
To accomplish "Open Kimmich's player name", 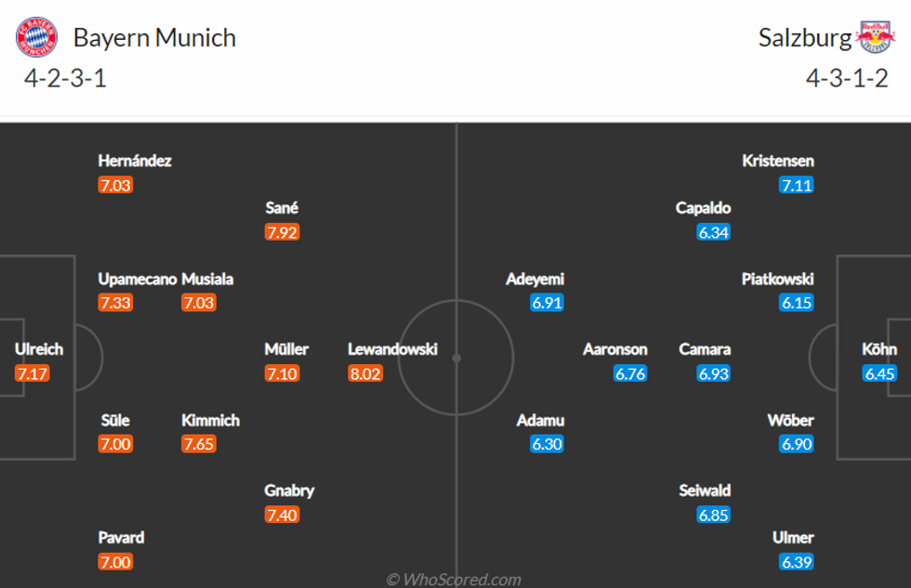I will point(210,420).
